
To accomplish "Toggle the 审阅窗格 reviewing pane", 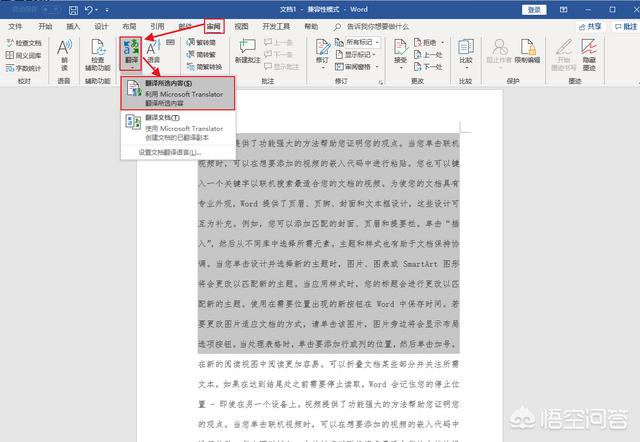I will pos(353,67).
